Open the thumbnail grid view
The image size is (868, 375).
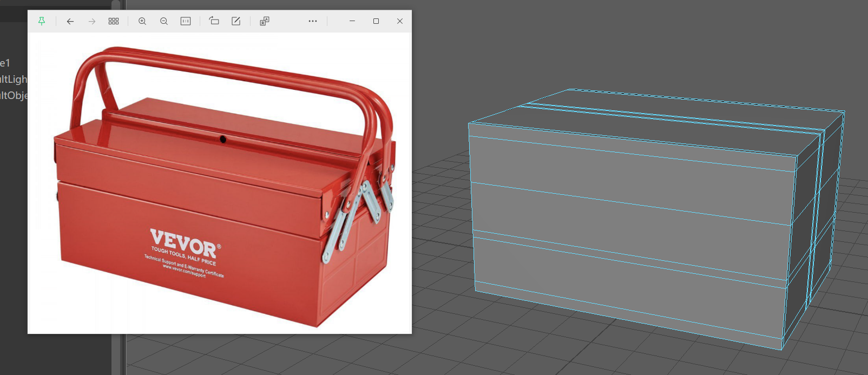point(114,21)
